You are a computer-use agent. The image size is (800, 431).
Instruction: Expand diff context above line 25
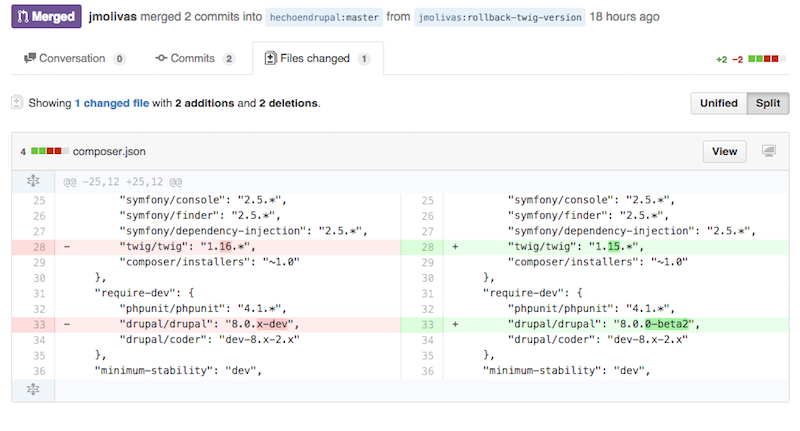click(33, 181)
